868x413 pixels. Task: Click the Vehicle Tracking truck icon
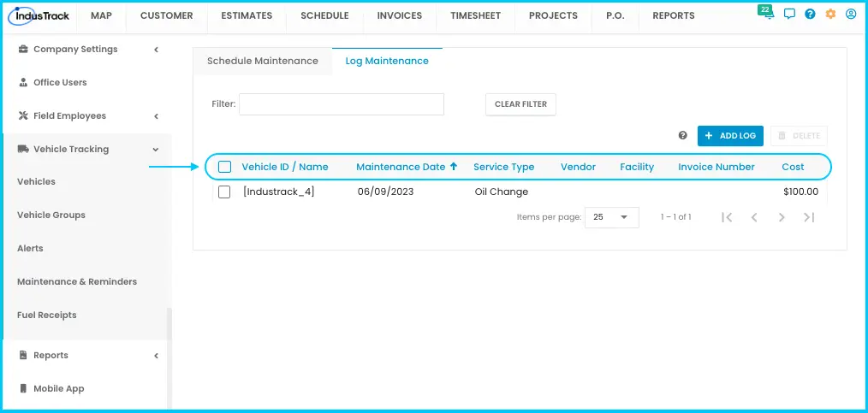click(x=23, y=150)
